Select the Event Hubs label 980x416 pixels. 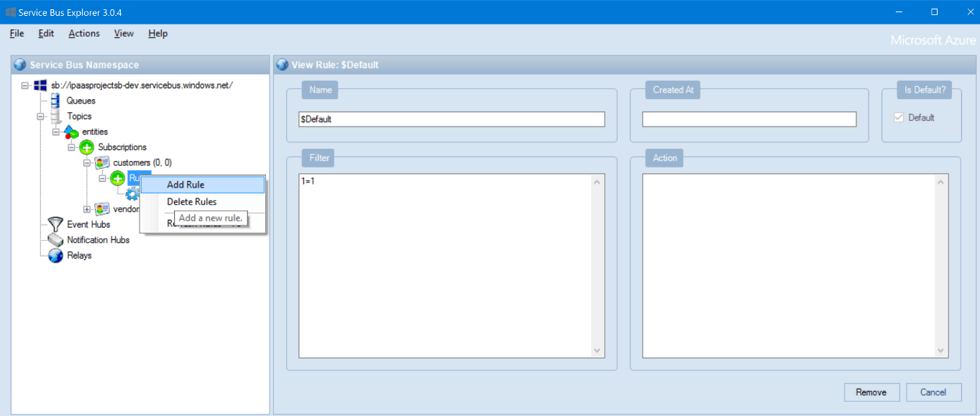tap(88, 224)
